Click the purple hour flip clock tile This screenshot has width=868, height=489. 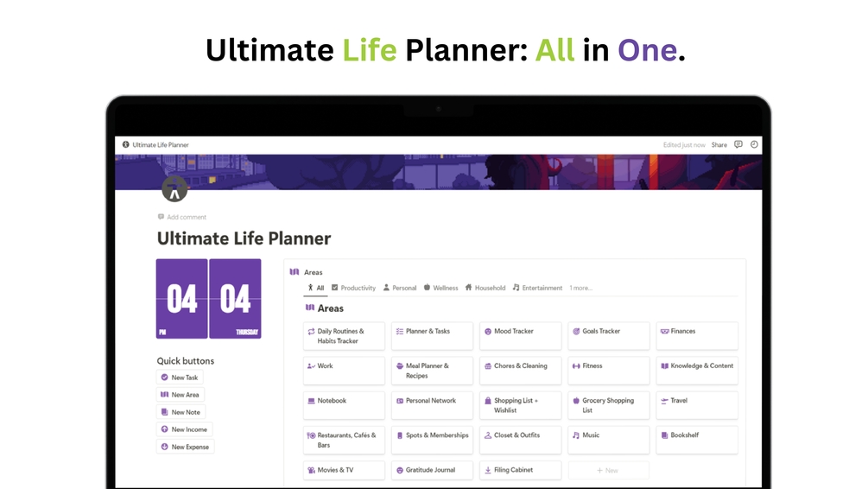click(x=182, y=299)
